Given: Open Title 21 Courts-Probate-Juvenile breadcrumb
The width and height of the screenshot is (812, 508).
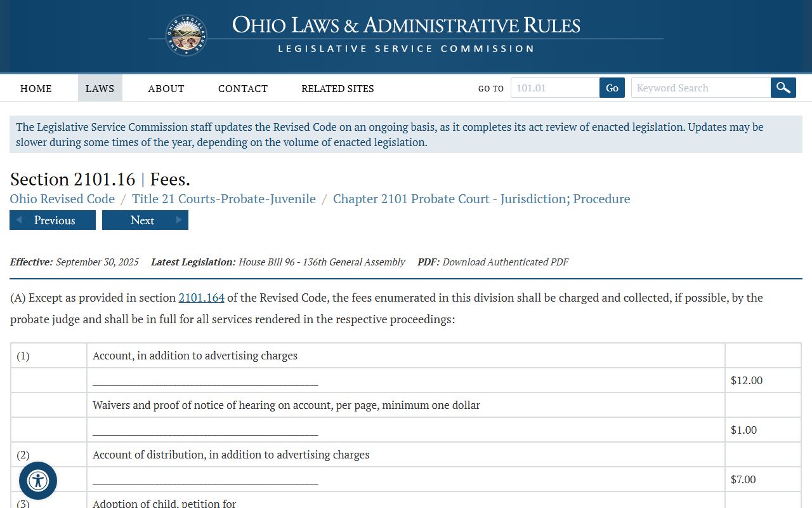Looking at the screenshot, I should [x=224, y=199].
